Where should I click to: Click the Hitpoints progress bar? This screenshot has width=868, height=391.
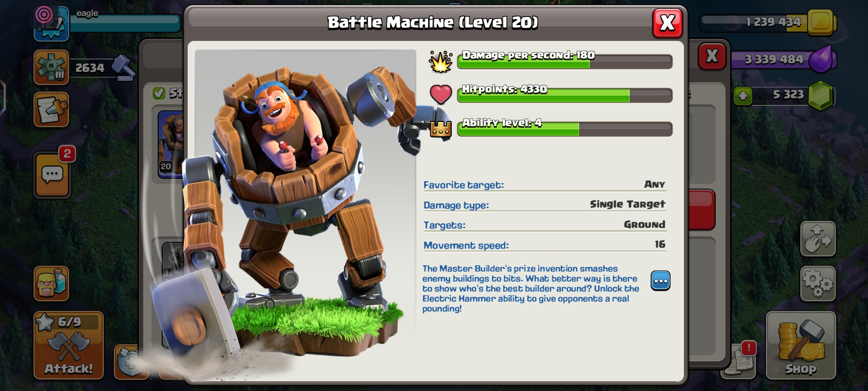(x=565, y=95)
